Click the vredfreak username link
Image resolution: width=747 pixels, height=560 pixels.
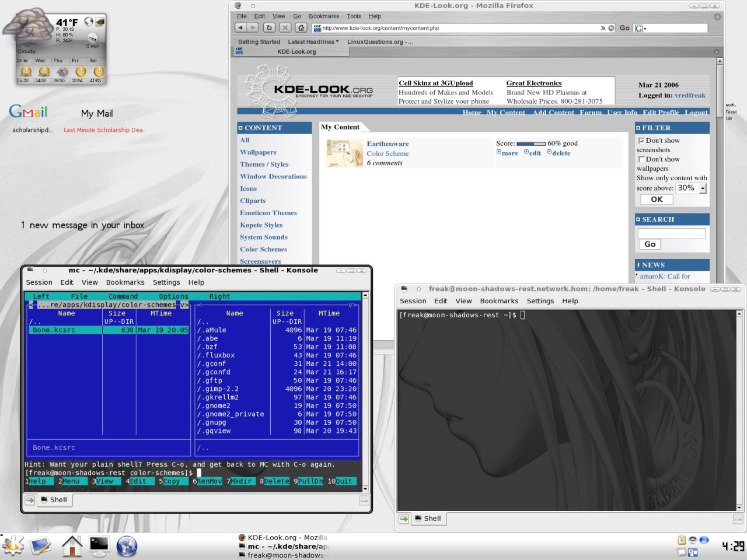tap(690, 95)
